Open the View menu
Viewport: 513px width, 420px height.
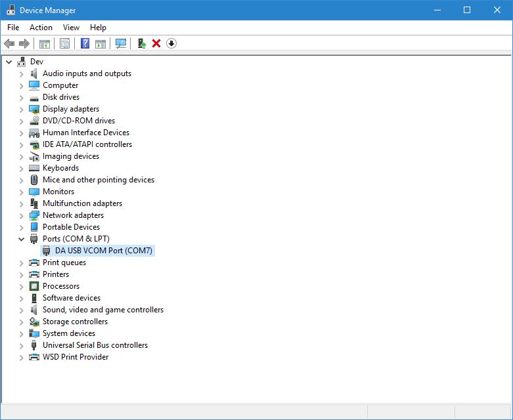[71, 28]
